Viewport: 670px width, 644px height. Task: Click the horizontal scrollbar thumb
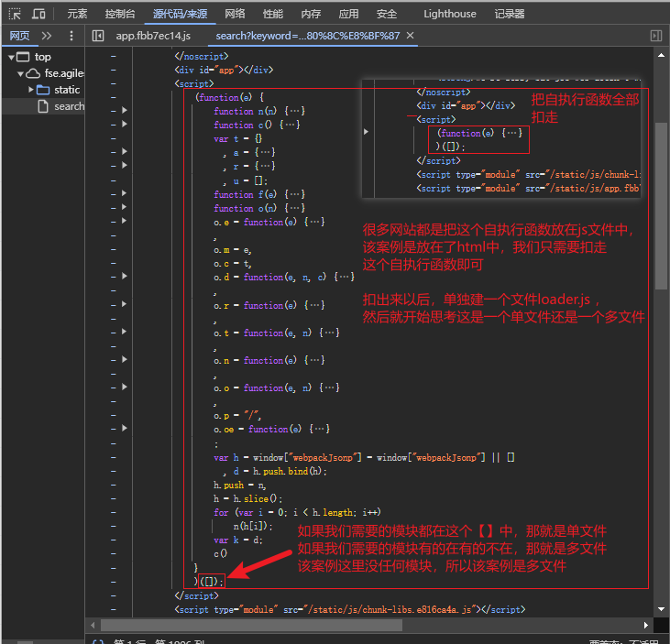(251, 625)
